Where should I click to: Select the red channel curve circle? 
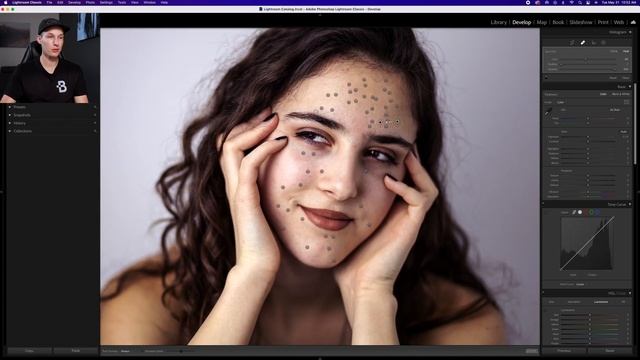pos(586,212)
